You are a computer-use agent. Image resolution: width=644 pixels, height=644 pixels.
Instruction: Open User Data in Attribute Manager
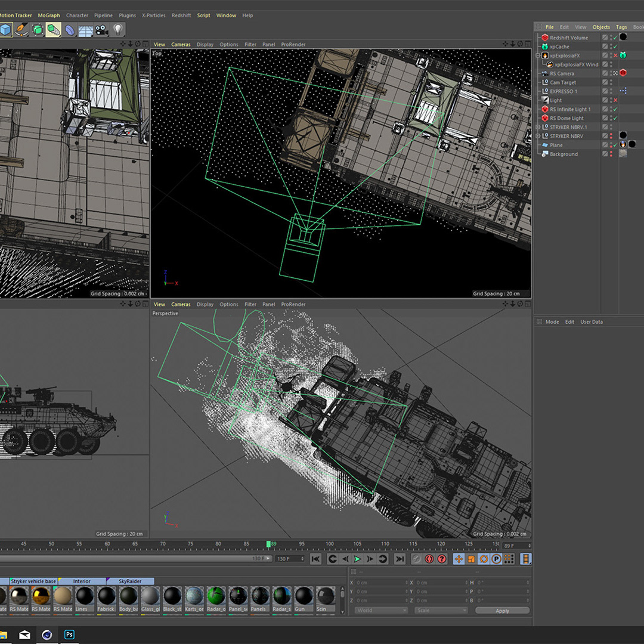coord(592,321)
